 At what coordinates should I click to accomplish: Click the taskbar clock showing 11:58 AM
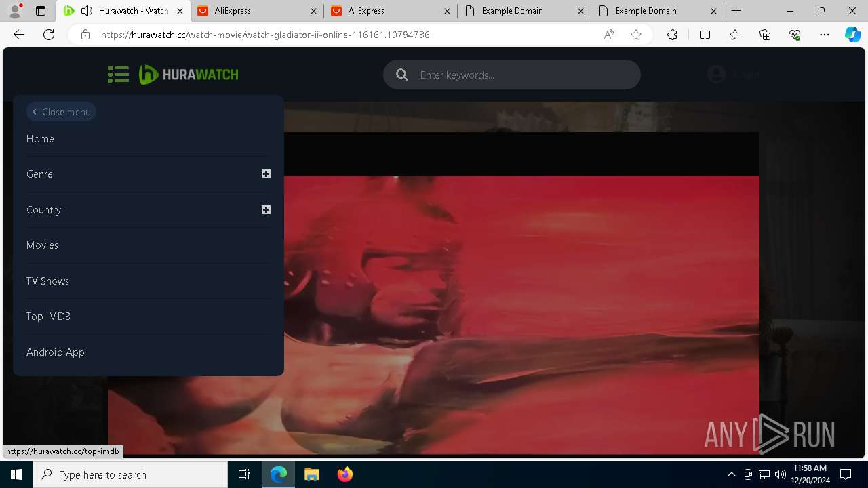809,474
